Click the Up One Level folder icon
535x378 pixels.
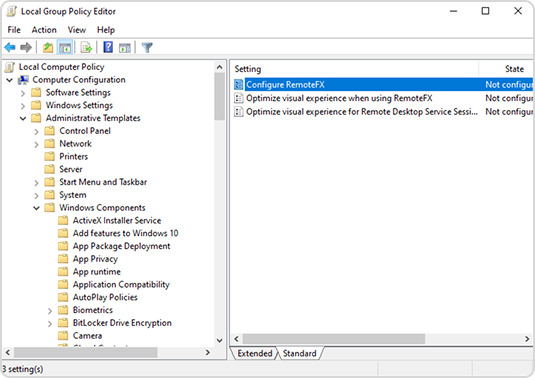(48, 47)
